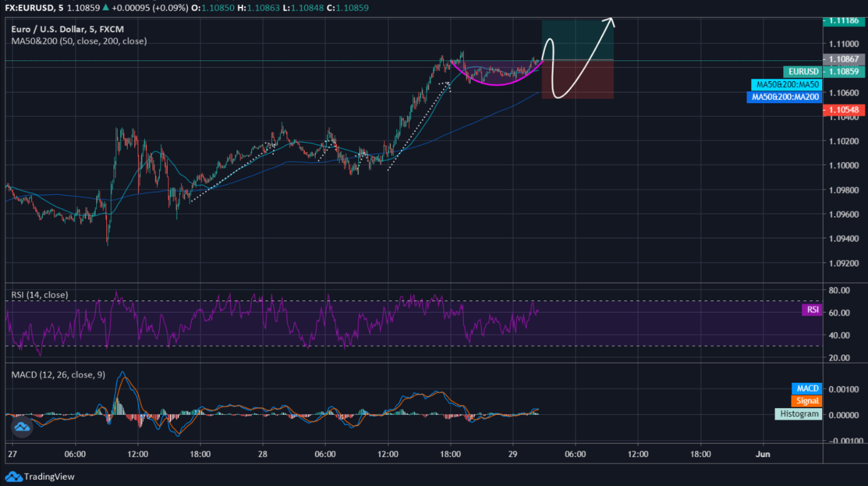Viewport: 868px width, 486px height.
Task: Open the MA50&200 indicator legend
Action: 79,41
